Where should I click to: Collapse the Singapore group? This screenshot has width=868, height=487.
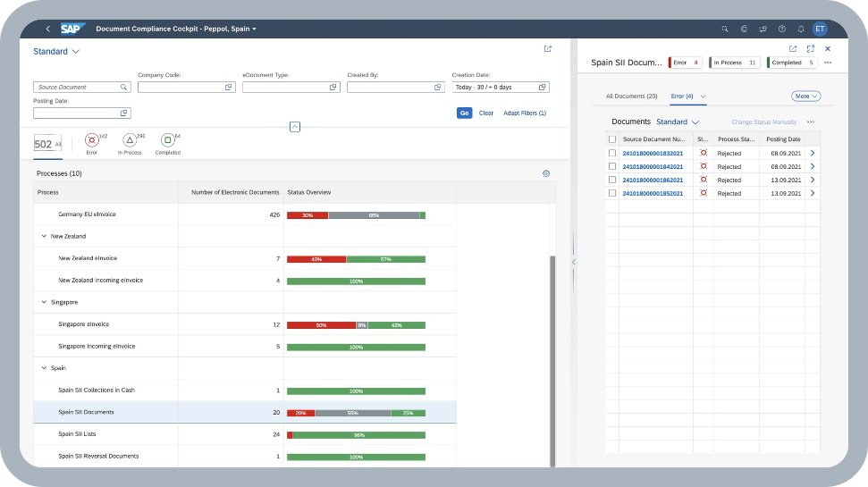tap(45, 302)
